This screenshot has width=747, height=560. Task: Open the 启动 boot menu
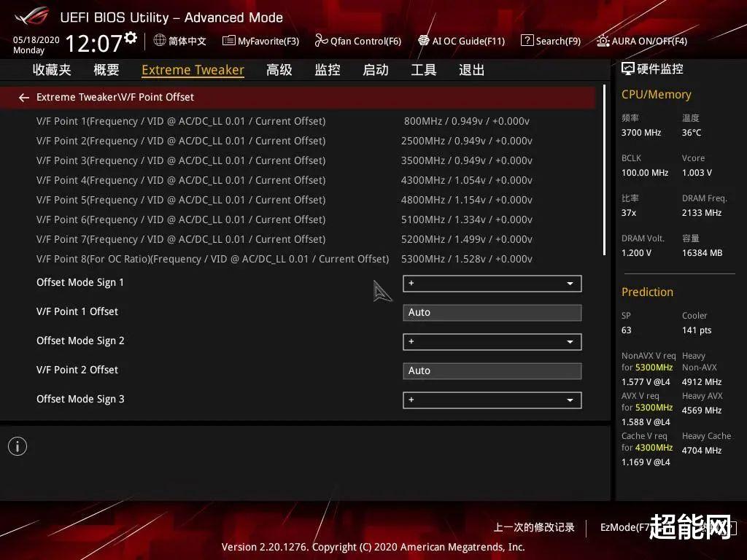click(375, 69)
